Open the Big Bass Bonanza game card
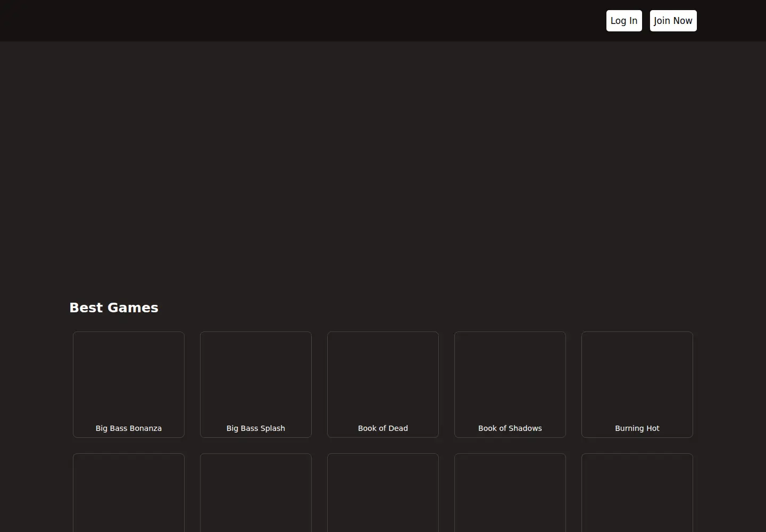Viewport: 766px width, 532px height. pyautogui.click(x=129, y=385)
